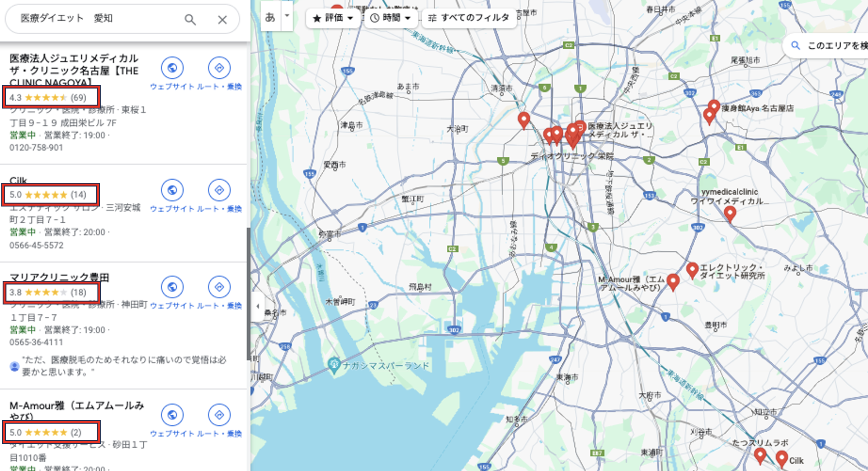868x471 pixels.
Task: Select the たつスリムラボ map pin
Action: tap(760, 456)
